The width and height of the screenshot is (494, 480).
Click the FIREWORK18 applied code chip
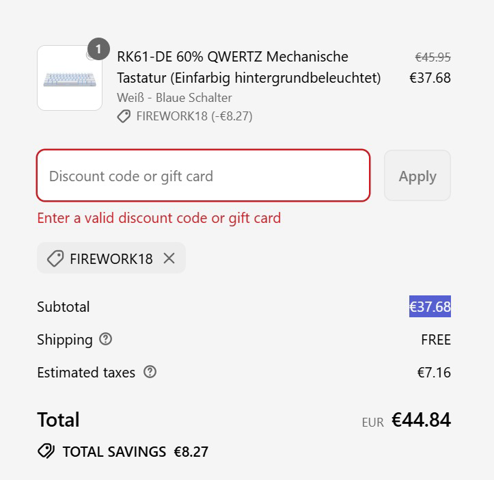[111, 258]
